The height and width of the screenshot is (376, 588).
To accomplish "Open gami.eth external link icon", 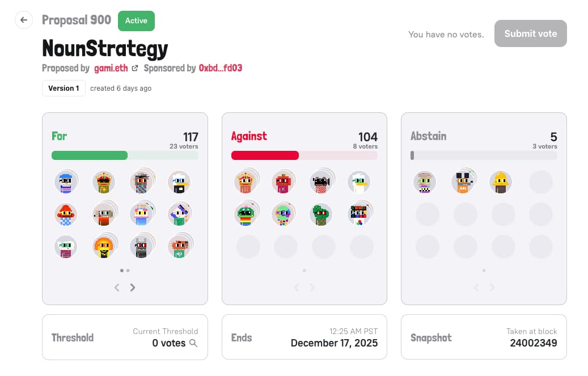I will (134, 69).
